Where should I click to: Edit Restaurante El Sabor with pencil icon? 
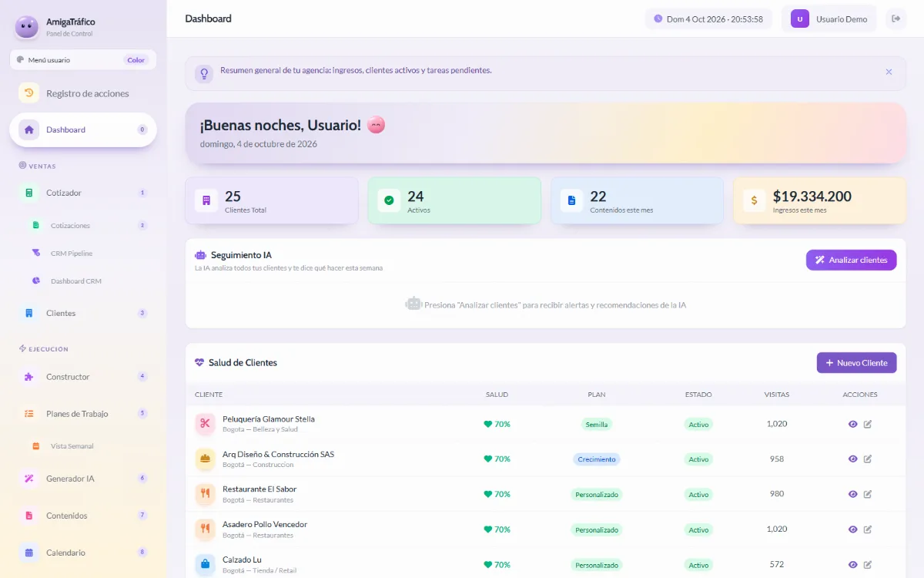pos(868,494)
